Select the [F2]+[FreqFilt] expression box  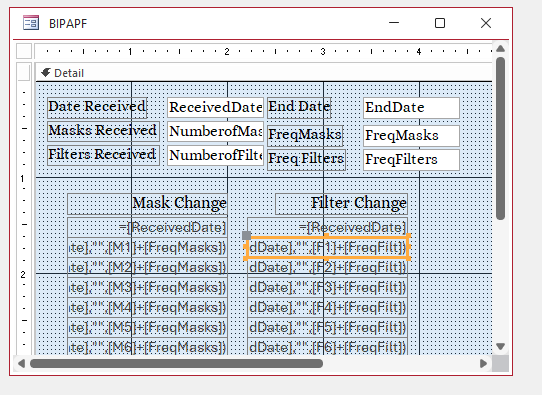coord(328,267)
